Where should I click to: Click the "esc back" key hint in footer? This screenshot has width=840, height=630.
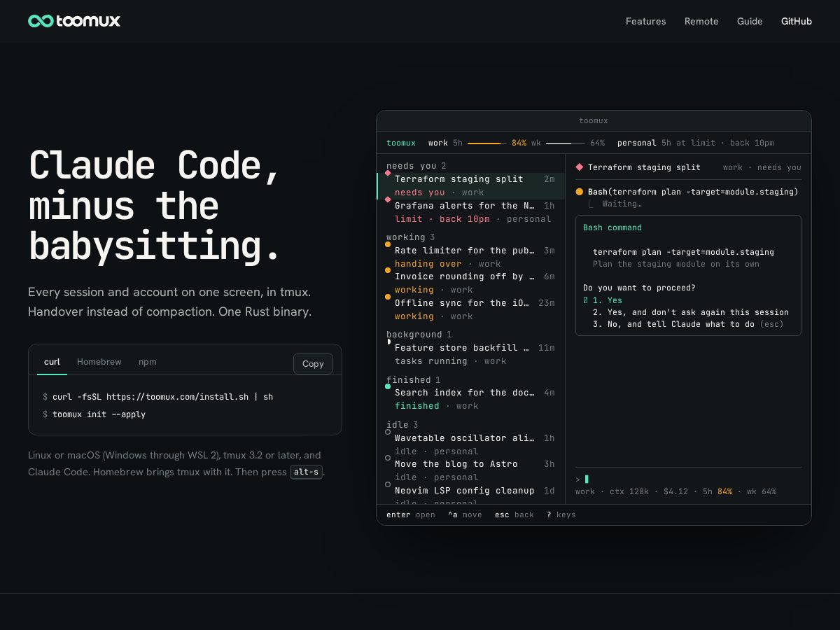(x=514, y=514)
